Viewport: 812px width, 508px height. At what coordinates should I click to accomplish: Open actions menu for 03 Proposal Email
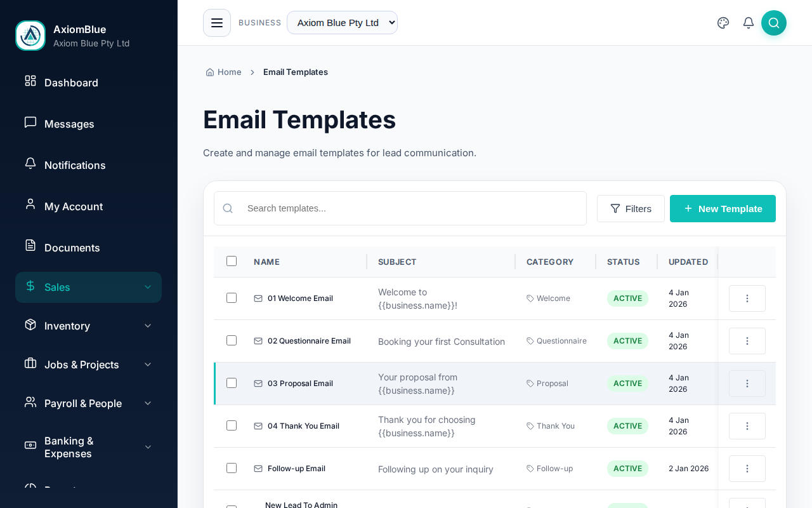pos(747,384)
